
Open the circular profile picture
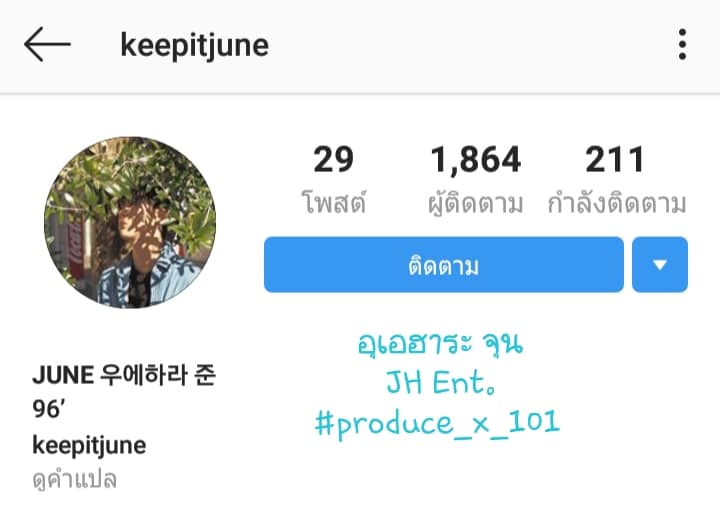point(130,222)
